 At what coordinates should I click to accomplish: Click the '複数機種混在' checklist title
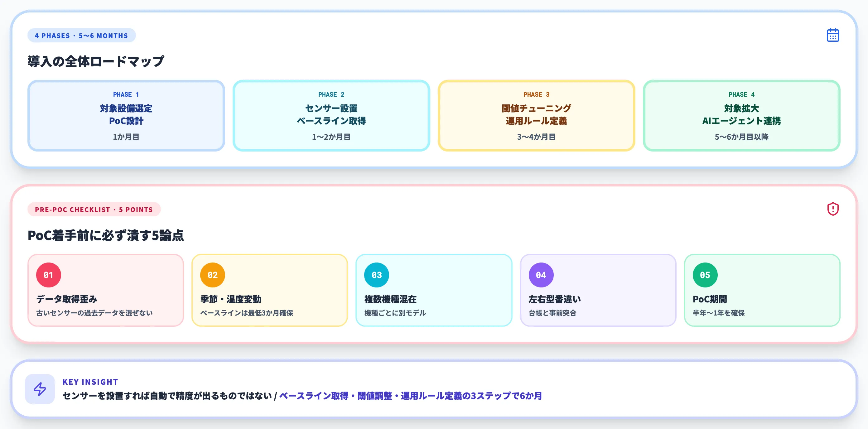click(390, 299)
